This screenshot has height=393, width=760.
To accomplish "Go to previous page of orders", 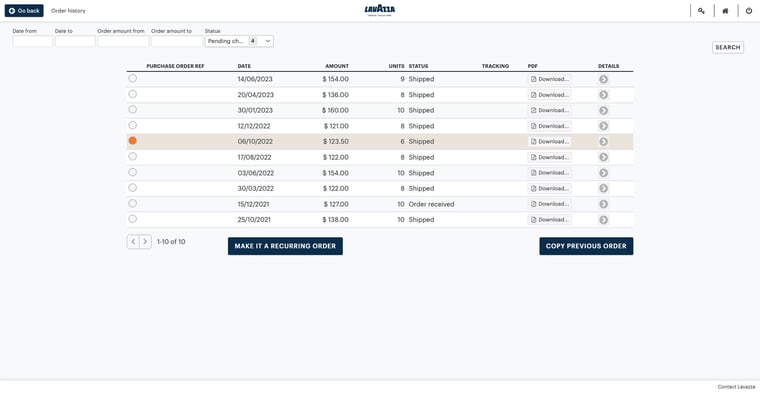I will (x=133, y=241).
